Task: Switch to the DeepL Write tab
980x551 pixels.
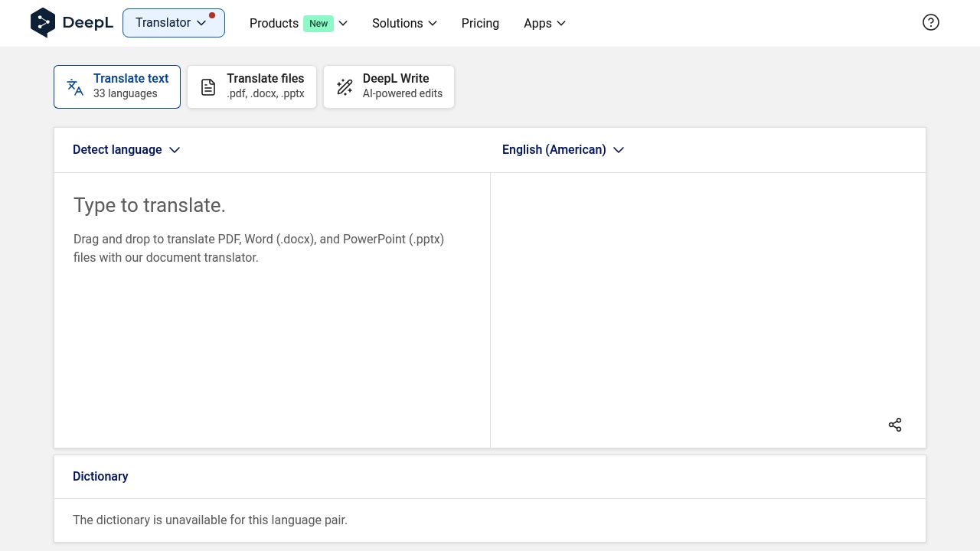Action: pos(389,86)
